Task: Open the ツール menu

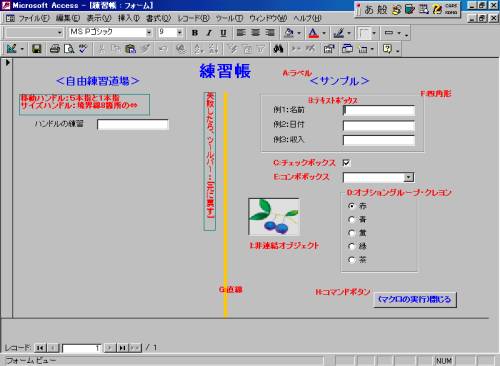Action: 229,18
